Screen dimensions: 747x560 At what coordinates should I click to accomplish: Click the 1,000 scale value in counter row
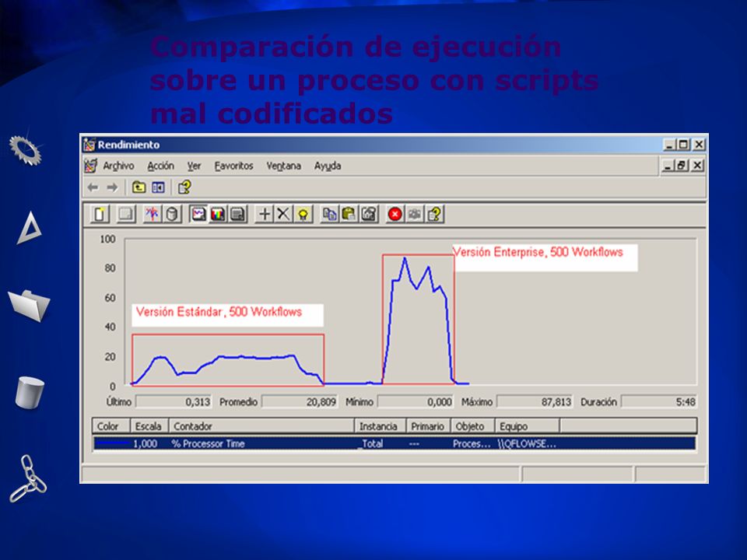point(145,444)
